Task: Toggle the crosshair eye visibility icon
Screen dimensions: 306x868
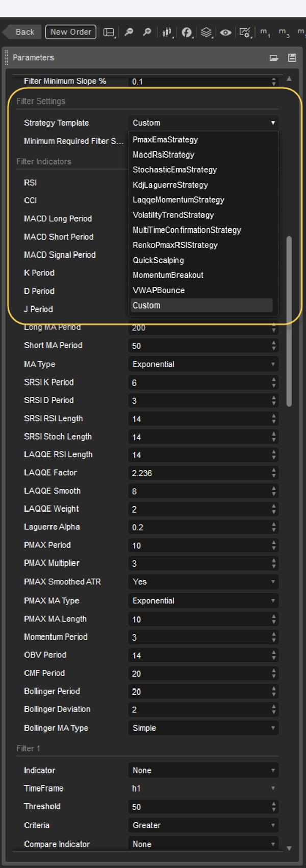Action: point(226,32)
